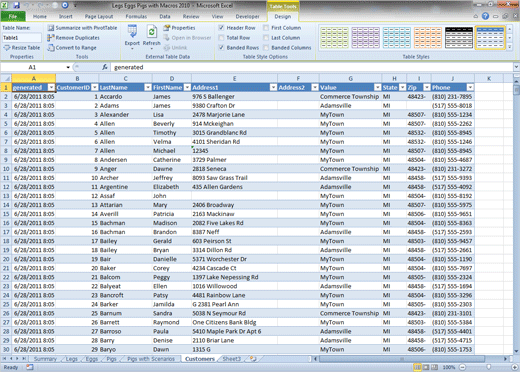Click the macro record icon in the status bar
The height and width of the screenshot is (372, 520).
click(30, 367)
